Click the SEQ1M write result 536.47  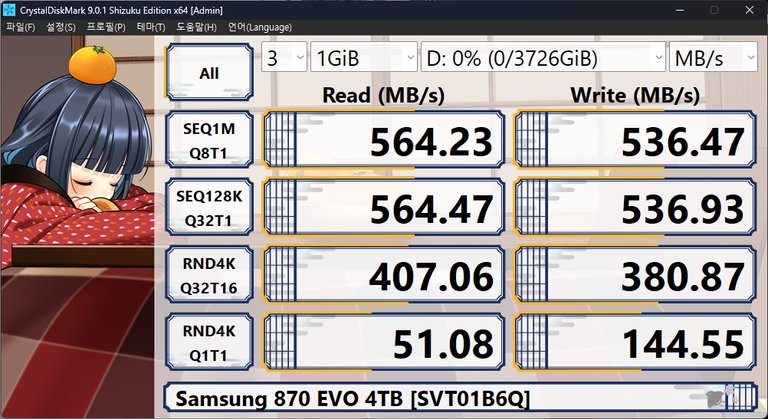(635, 140)
